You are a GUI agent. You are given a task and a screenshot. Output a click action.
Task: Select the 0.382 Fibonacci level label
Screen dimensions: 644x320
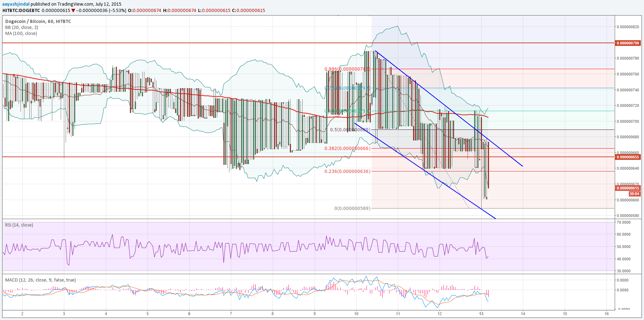tap(347, 149)
